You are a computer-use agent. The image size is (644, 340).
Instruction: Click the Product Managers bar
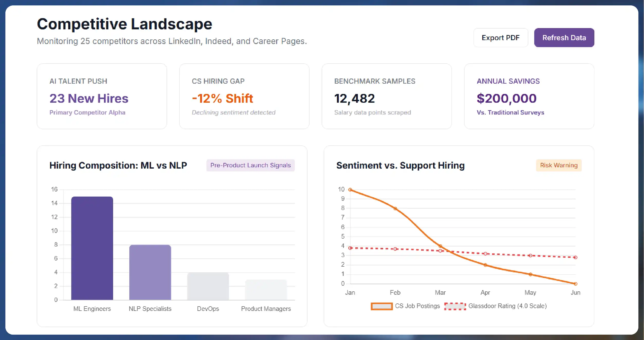click(266, 290)
